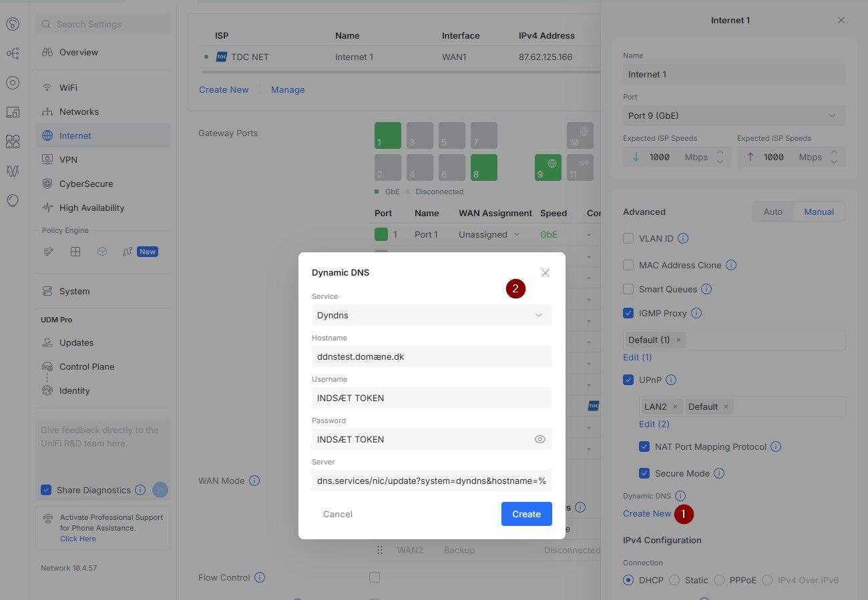Switch Advanced mode to Auto tab
The width and height of the screenshot is (868, 600).
pos(773,212)
